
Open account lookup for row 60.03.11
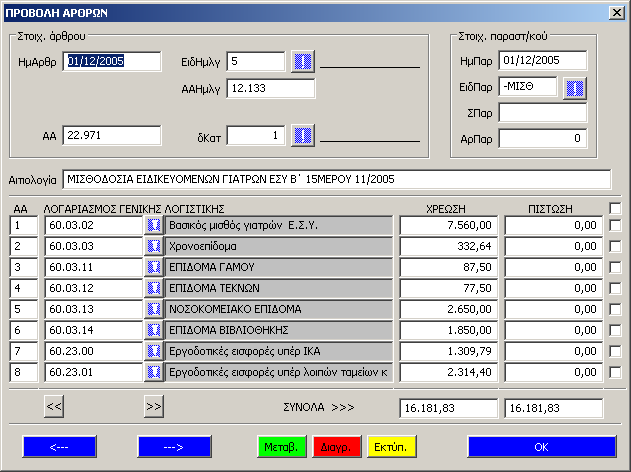coord(153,267)
